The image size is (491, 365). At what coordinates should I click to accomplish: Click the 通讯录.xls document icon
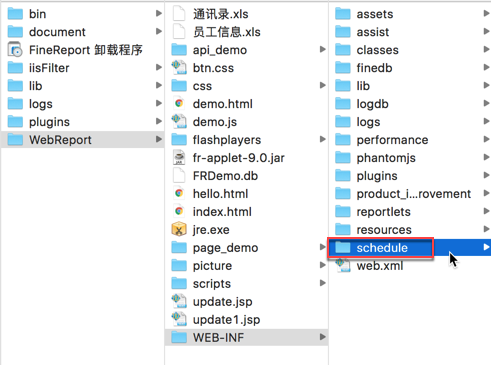tap(179, 14)
